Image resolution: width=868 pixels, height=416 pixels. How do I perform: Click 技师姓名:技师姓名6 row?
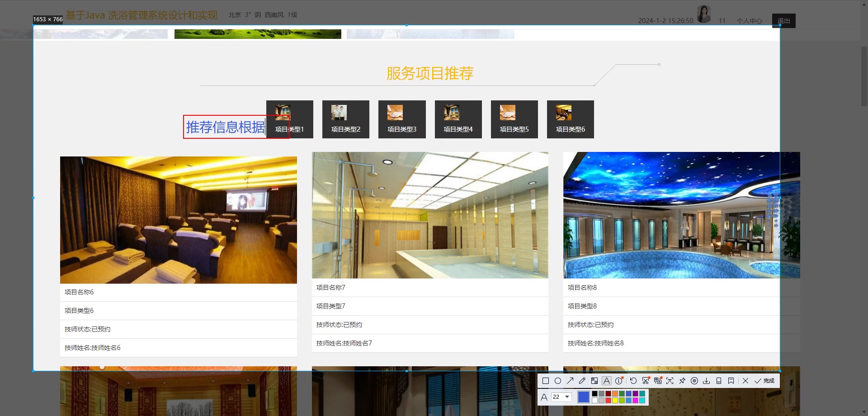point(179,348)
